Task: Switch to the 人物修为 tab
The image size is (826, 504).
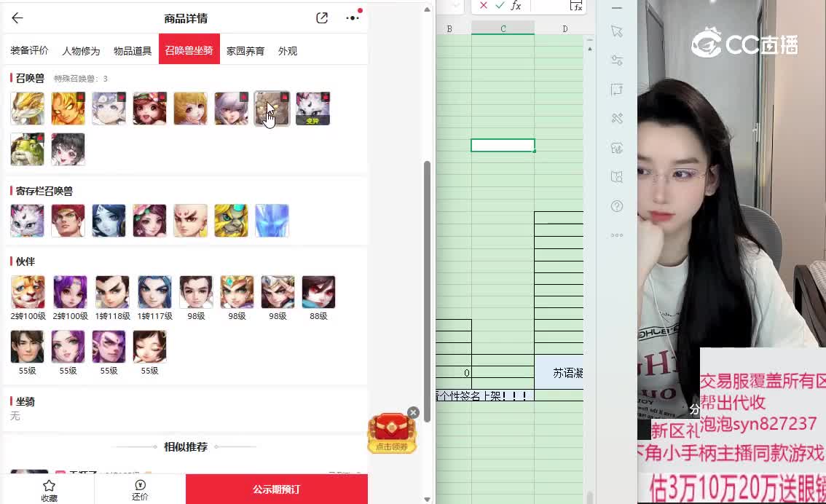Action: (81, 50)
